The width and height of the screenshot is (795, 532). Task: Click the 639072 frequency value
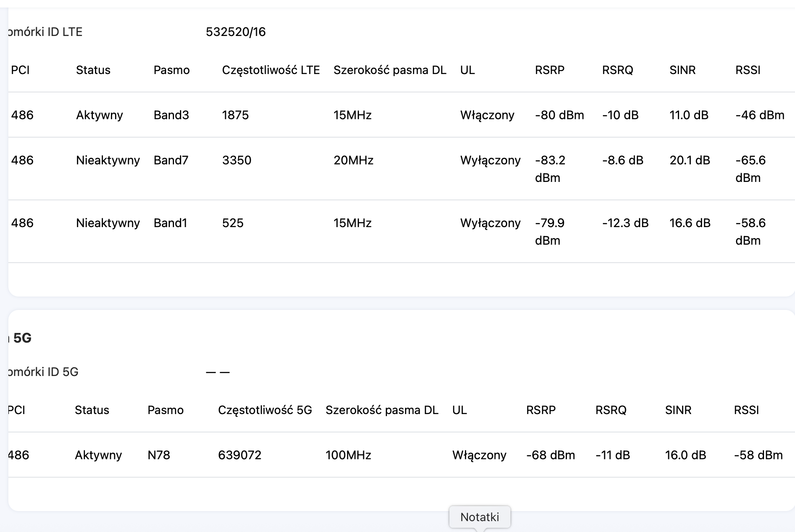(239, 455)
